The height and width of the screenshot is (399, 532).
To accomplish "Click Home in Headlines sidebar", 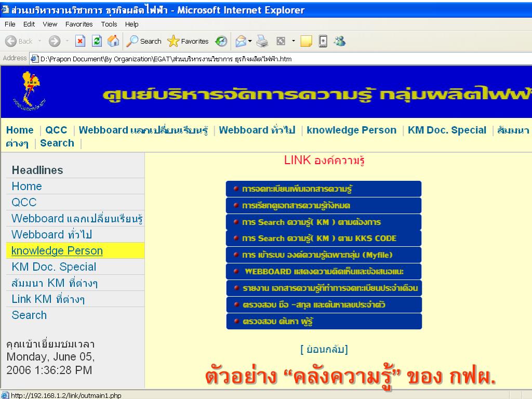I will 26,187.
